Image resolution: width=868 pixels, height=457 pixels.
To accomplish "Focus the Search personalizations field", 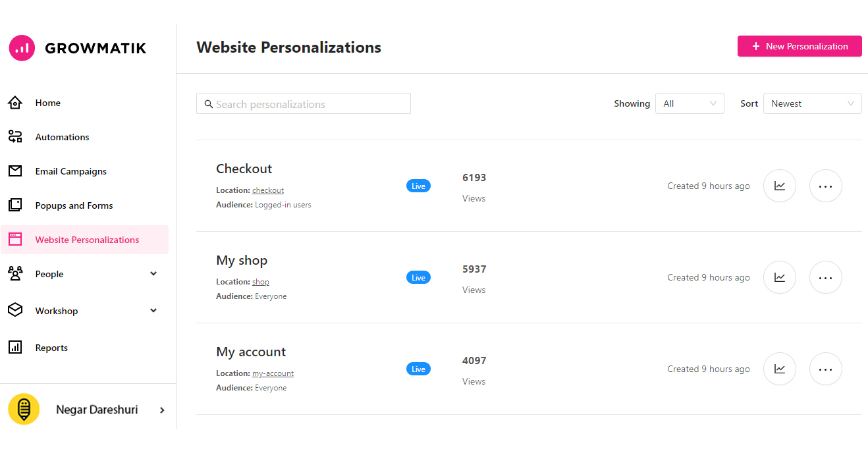I will point(304,104).
